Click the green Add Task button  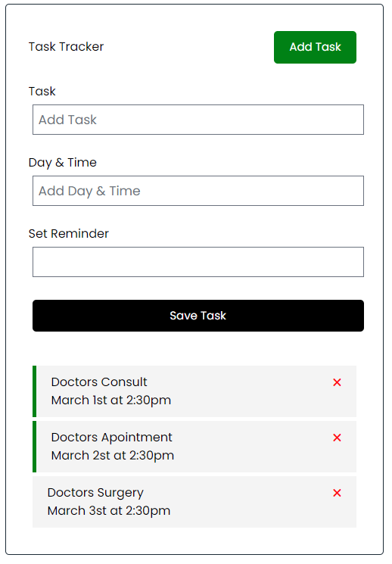pos(315,47)
